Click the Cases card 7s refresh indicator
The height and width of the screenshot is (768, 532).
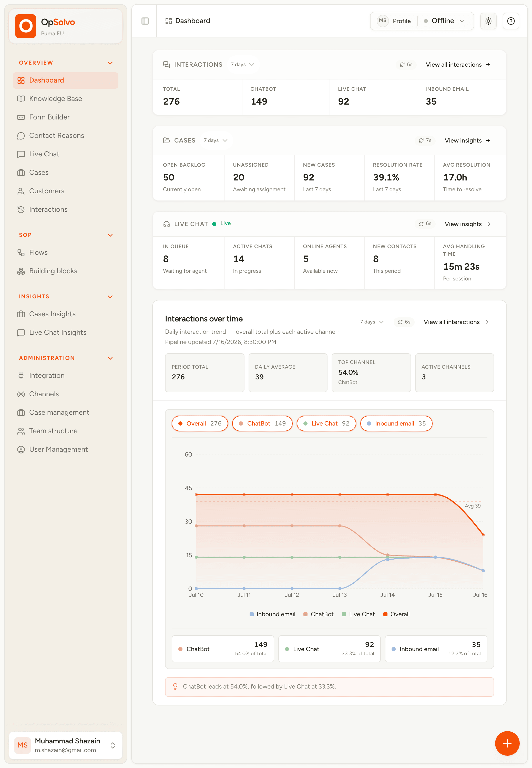pyautogui.click(x=425, y=140)
